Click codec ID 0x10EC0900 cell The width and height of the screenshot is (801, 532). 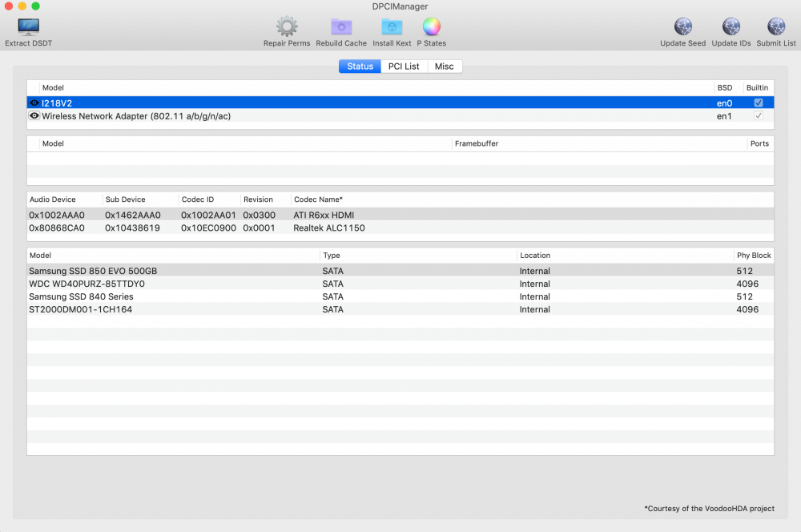click(x=208, y=228)
